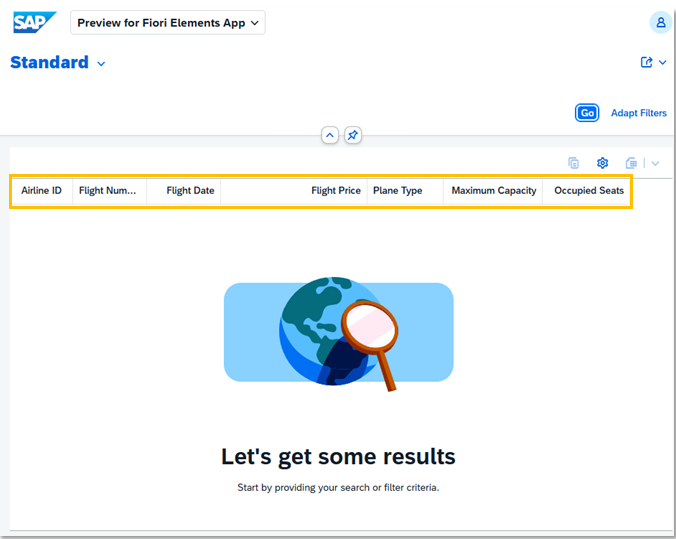The image size is (676, 539).
Task: Click the copy icon in the table toolbar
Action: [x=573, y=163]
